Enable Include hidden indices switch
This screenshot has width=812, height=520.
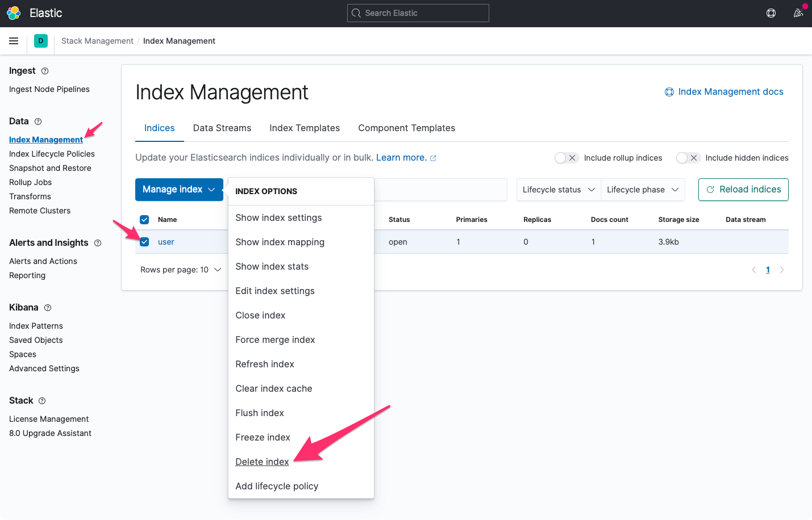pos(688,158)
